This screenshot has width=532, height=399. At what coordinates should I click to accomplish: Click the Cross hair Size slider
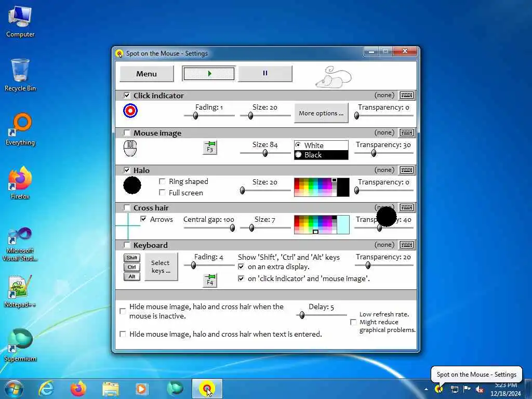[265, 228]
